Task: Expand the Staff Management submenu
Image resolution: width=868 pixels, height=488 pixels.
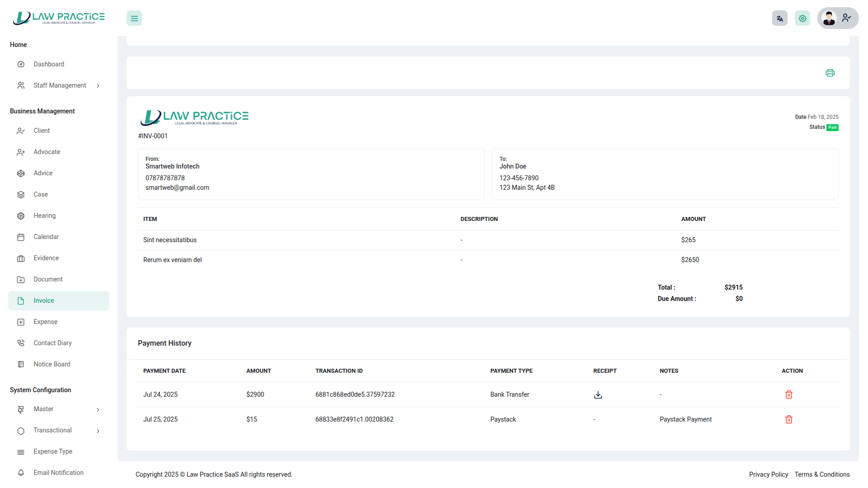Action: coord(59,85)
